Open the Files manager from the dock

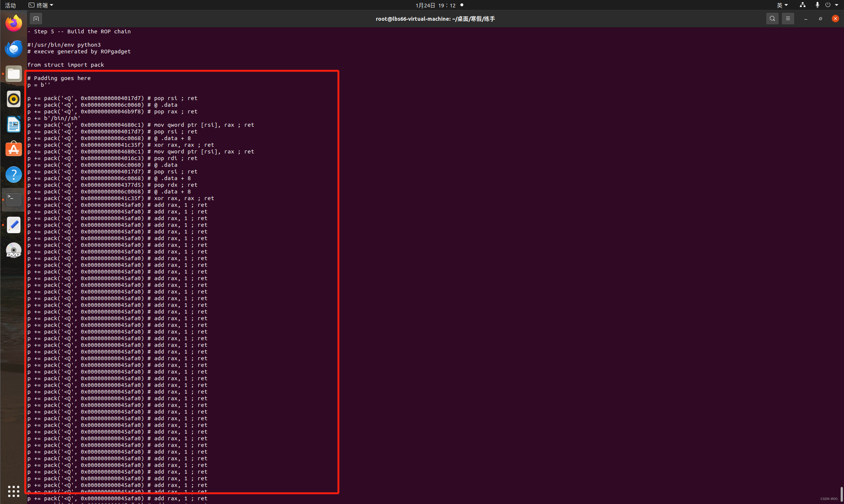tap(13, 74)
